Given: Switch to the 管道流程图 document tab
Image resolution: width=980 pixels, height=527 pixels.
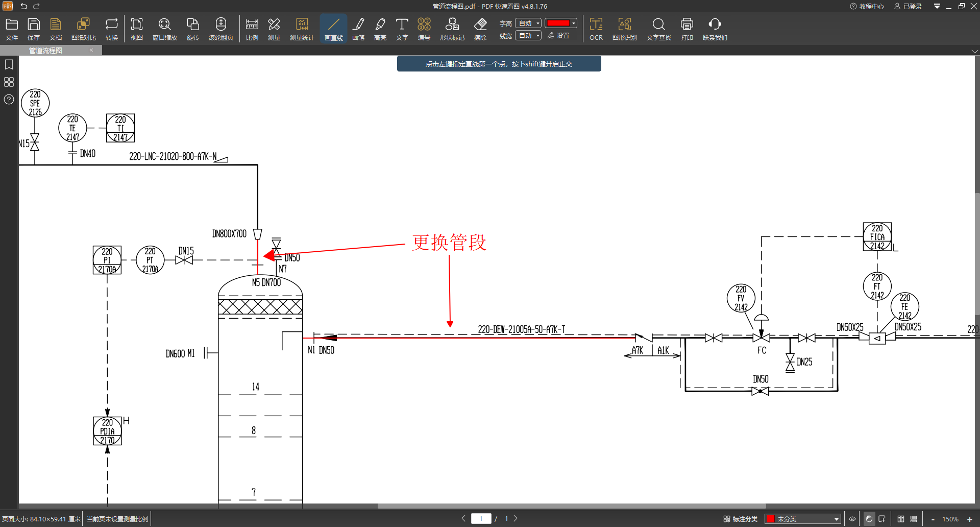Looking at the screenshot, I should point(46,51).
